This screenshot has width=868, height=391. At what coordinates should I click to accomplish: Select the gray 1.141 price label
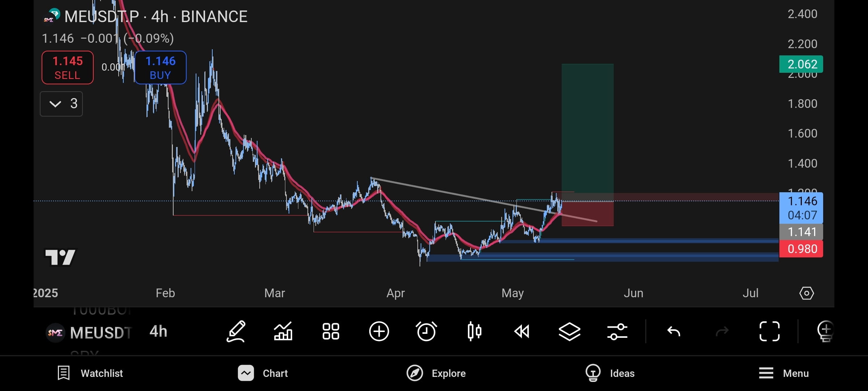(x=801, y=232)
